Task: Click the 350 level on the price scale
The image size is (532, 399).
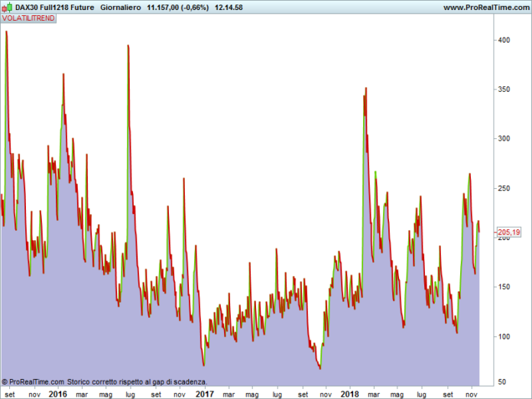Action: point(504,89)
